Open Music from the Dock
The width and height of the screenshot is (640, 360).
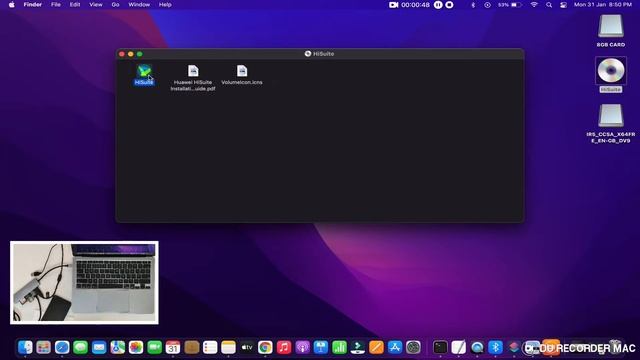(x=284, y=347)
